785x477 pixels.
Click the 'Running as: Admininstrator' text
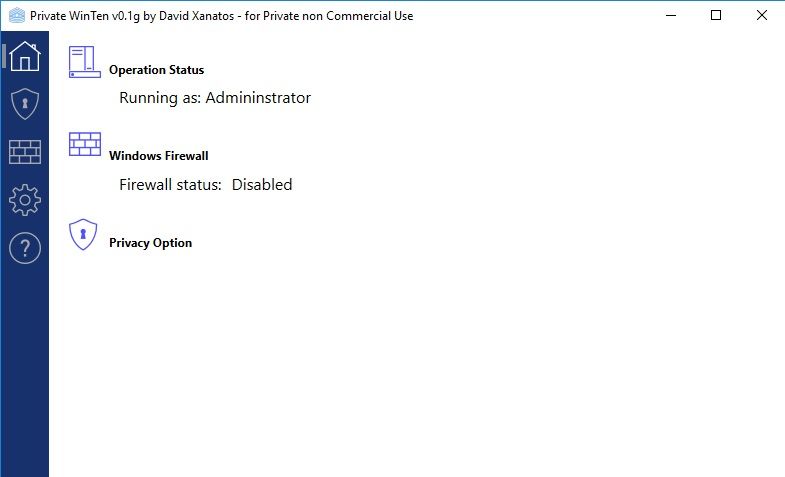tap(215, 98)
